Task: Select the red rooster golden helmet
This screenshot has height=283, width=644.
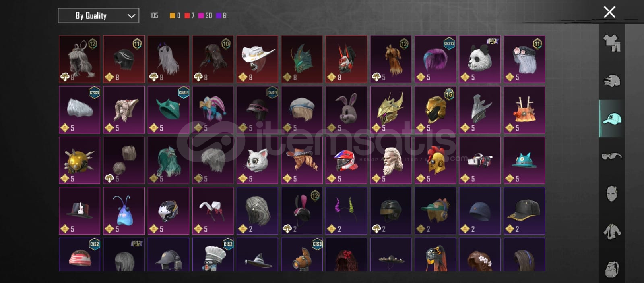Action: tap(435, 160)
